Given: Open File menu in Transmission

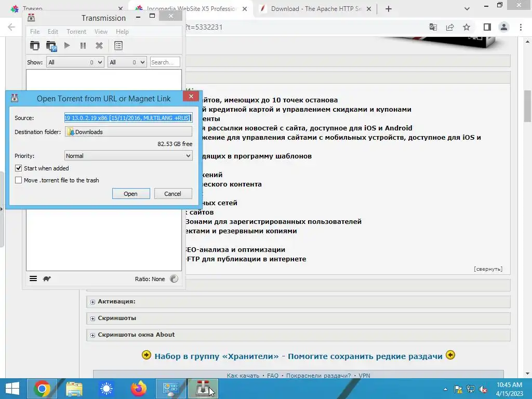Looking at the screenshot, I should click(x=35, y=32).
